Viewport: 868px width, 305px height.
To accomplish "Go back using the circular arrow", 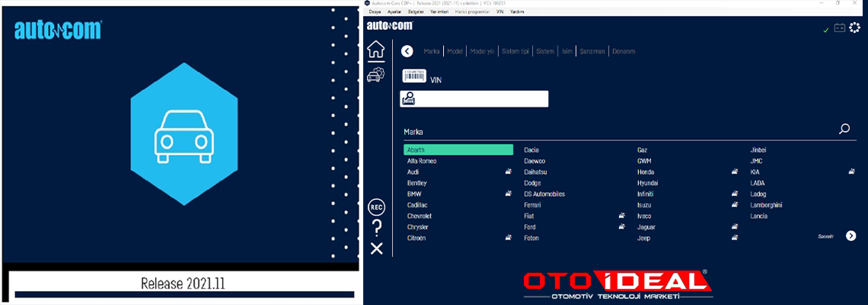I will (407, 51).
